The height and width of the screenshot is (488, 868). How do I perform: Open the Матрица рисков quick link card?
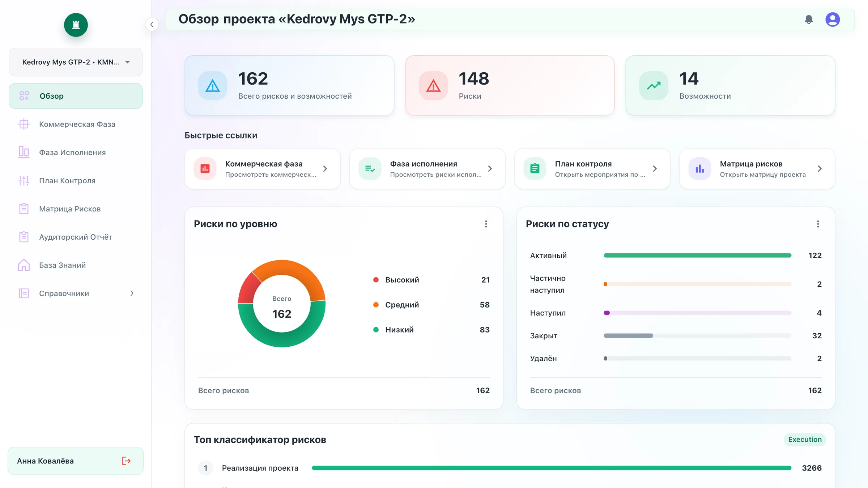[757, 169]
